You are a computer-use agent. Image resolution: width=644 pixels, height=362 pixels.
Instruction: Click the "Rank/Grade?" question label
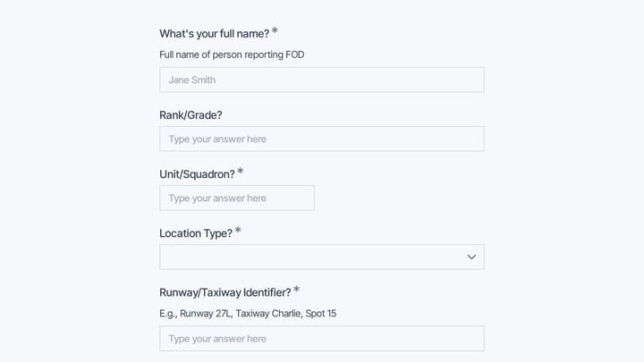point(191,115)
